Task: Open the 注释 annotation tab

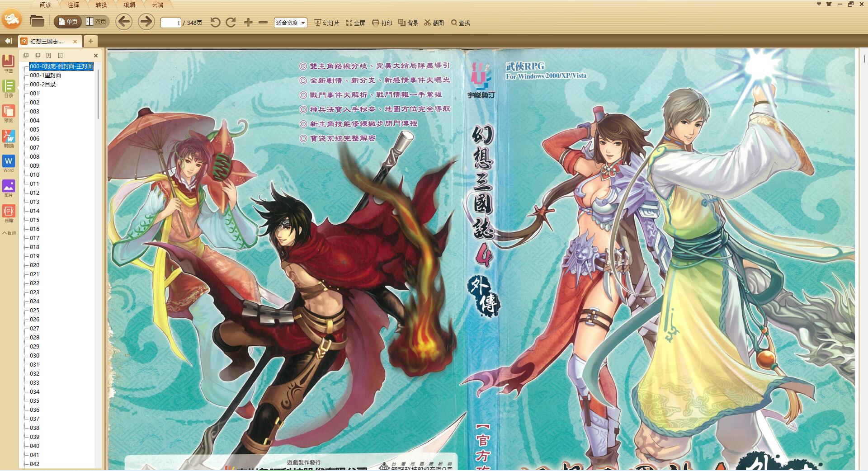Action: click(x=73, y=5)
